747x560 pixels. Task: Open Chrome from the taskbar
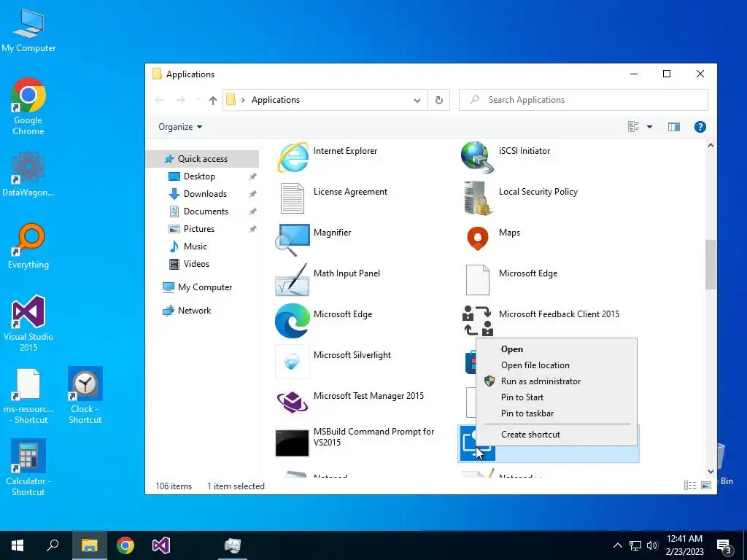(x=125, y=545)
